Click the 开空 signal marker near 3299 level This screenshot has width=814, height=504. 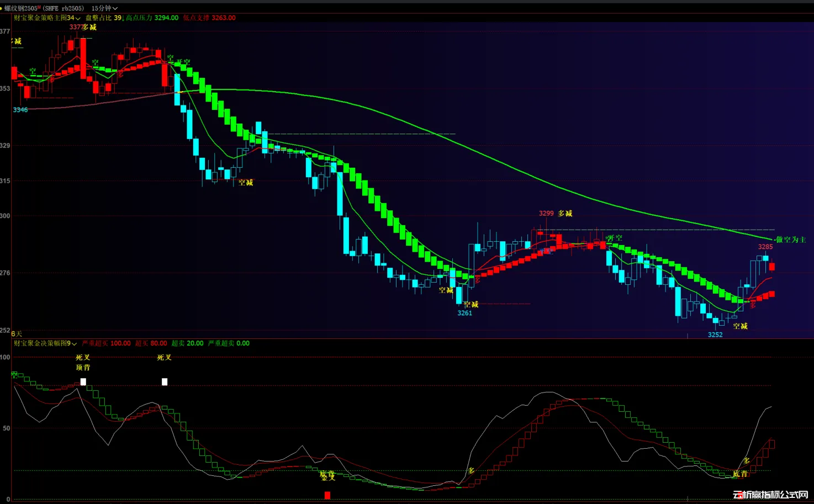(x=614, y=238)
